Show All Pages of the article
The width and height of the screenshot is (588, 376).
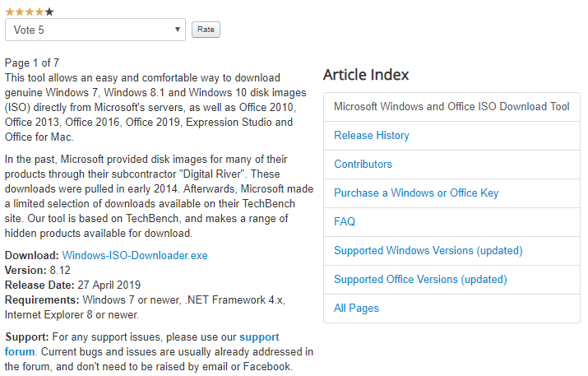click(x=356, y=308)
